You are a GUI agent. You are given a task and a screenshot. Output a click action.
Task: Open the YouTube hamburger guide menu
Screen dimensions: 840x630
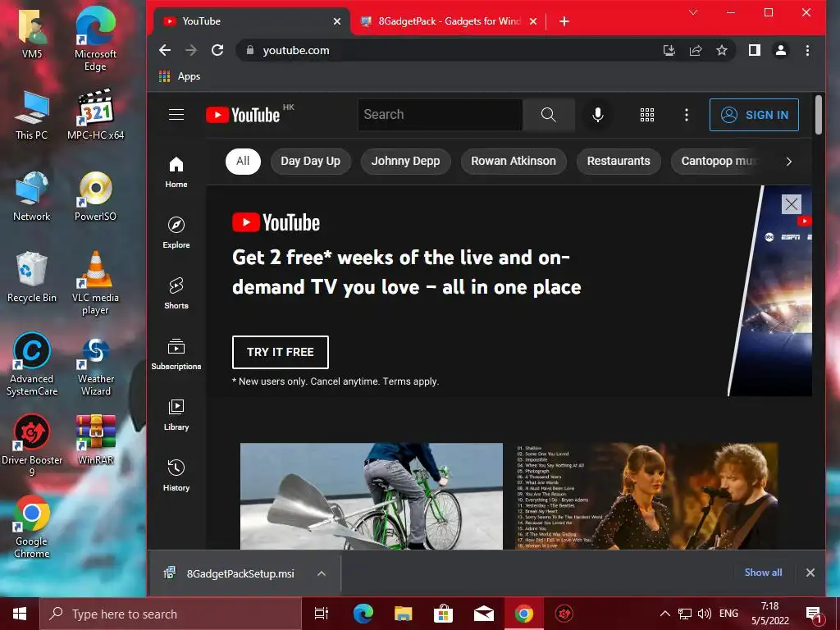pyautogui.click(x=176, y=115)
